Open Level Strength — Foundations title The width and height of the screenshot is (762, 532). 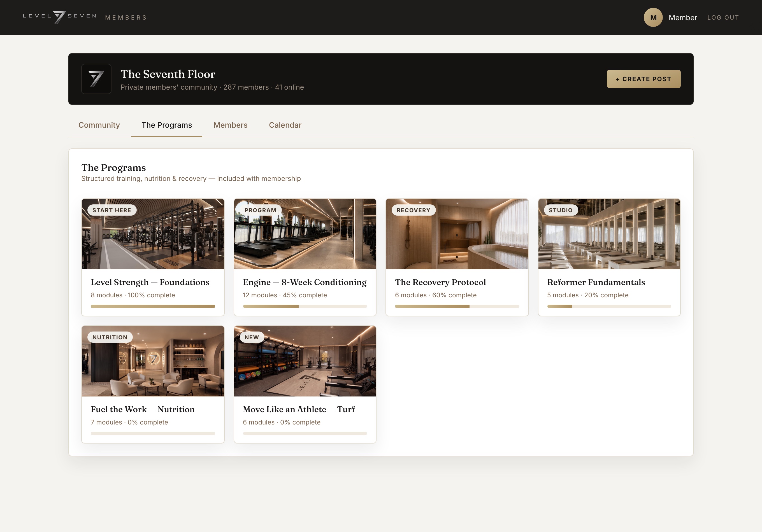pyautogui.click(x=150, y=282)
